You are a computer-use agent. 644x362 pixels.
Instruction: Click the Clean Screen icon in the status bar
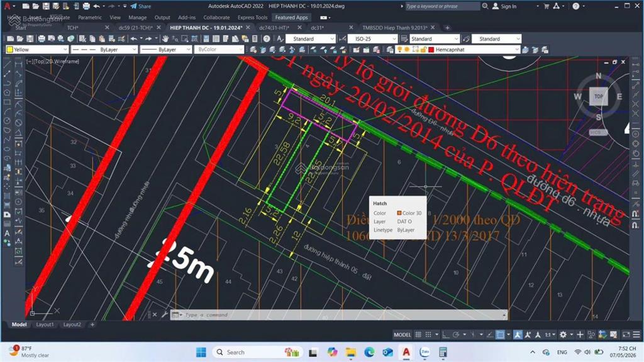tap(626, 334)
